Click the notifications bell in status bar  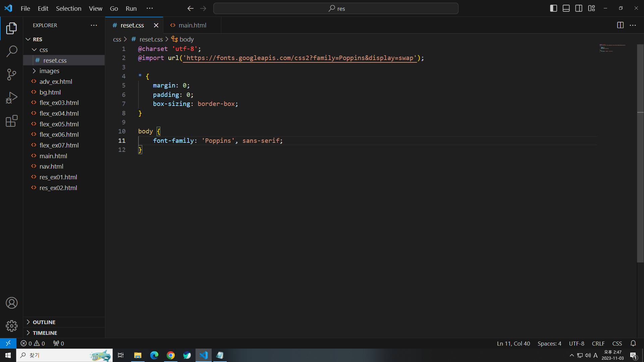coord(633,343)
